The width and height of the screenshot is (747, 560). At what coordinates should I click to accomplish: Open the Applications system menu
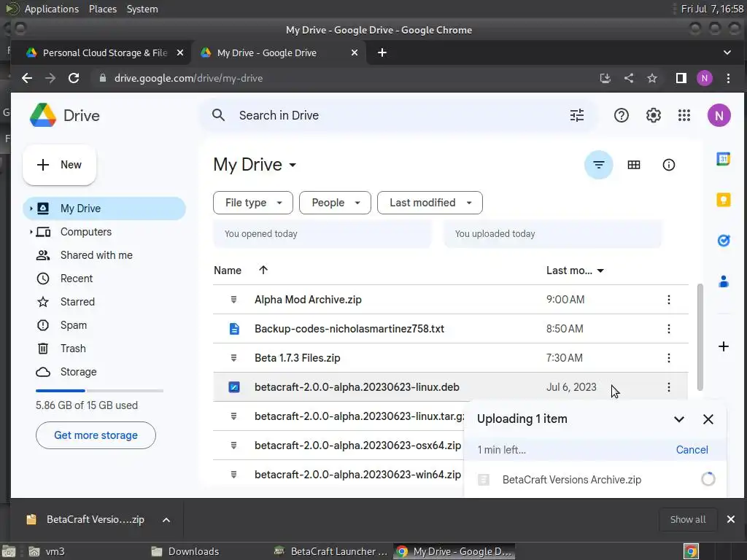click(52, 9)
